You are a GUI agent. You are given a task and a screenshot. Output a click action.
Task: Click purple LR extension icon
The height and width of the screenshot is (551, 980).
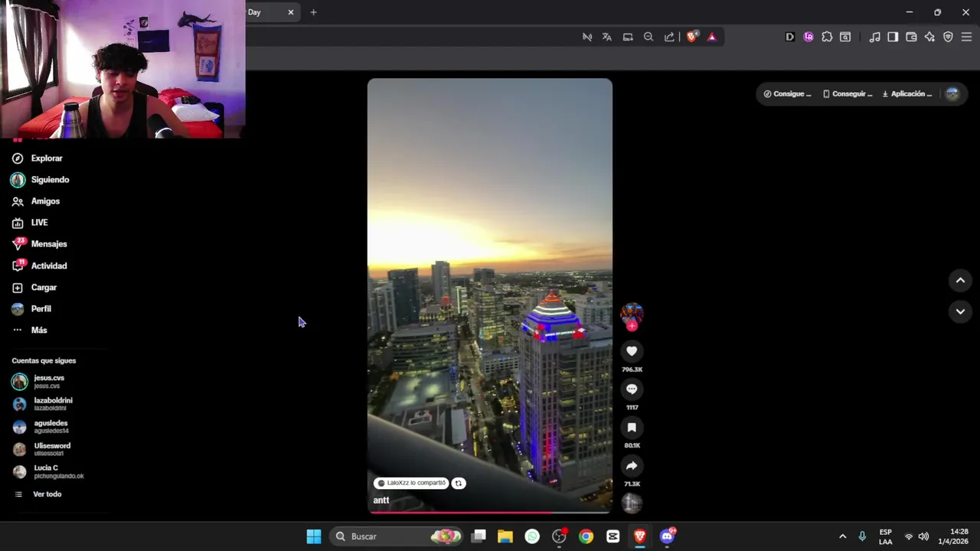click(x=808, y=37)
